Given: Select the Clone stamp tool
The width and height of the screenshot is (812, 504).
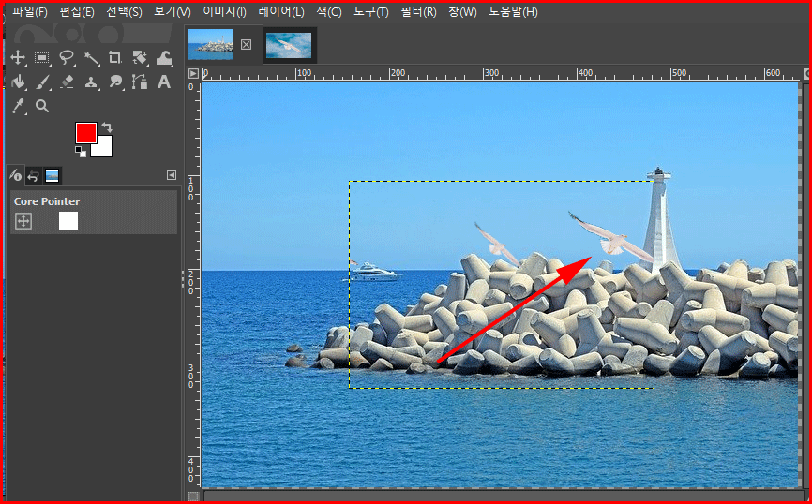Looking at the screenshot, I should pyautogui.click(x=91, y=82).
